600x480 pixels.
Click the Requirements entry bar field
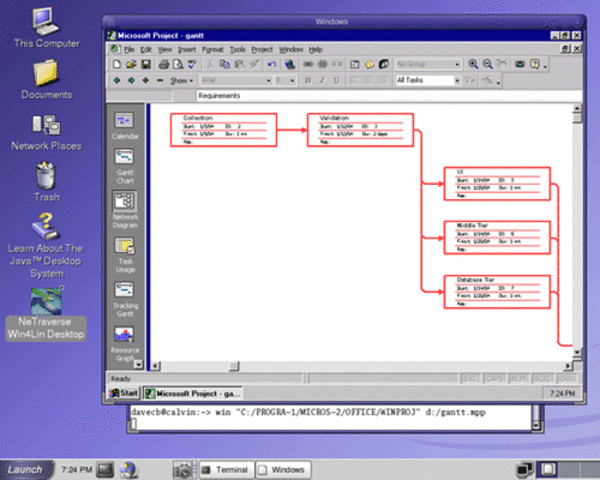[389, 96]
